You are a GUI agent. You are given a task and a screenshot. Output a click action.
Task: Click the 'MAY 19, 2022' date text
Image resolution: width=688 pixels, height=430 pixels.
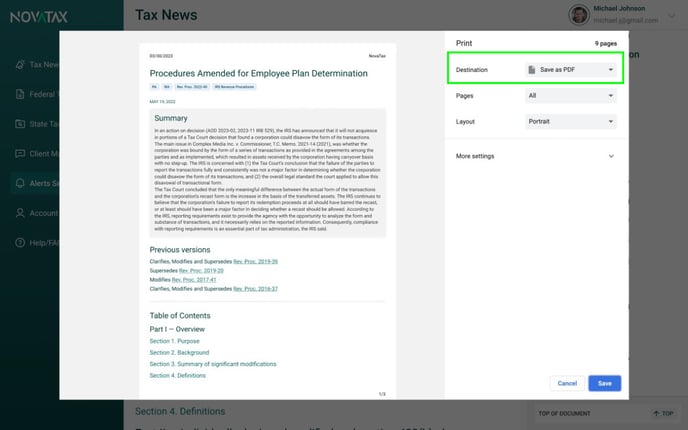click(162, 102)
